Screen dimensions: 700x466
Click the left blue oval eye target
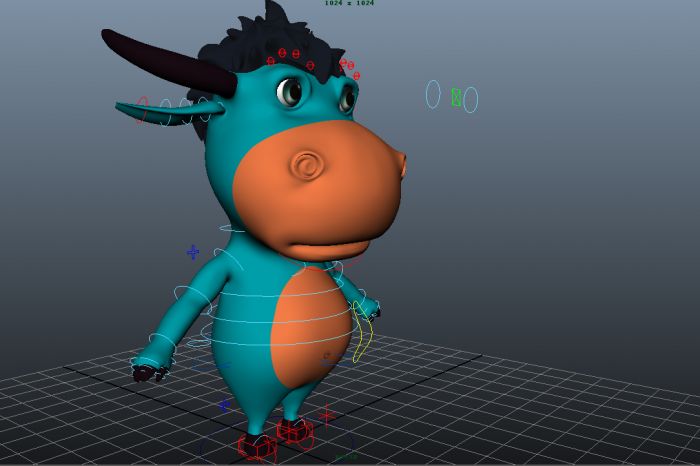[433, 94]
